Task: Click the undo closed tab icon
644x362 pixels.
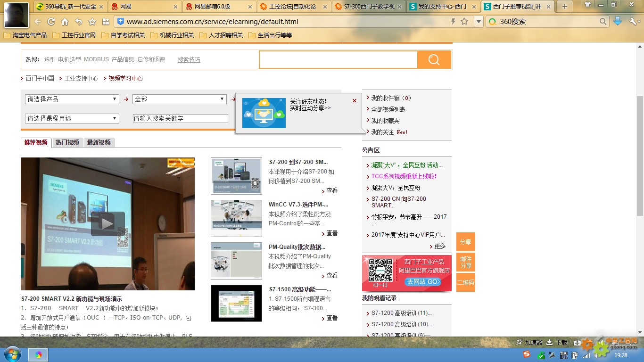Action: point(78,22)
